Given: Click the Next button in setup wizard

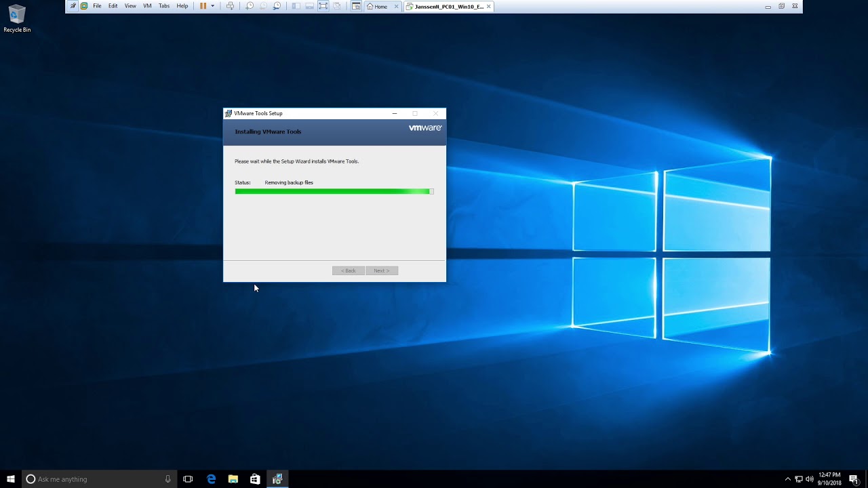Looking at the screenshot, I should (382, 270).
